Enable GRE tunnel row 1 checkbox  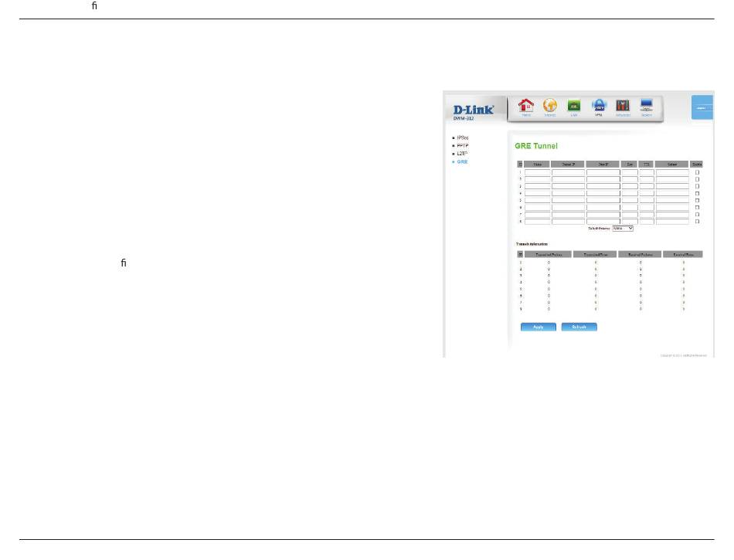click(x=697, y=172)
